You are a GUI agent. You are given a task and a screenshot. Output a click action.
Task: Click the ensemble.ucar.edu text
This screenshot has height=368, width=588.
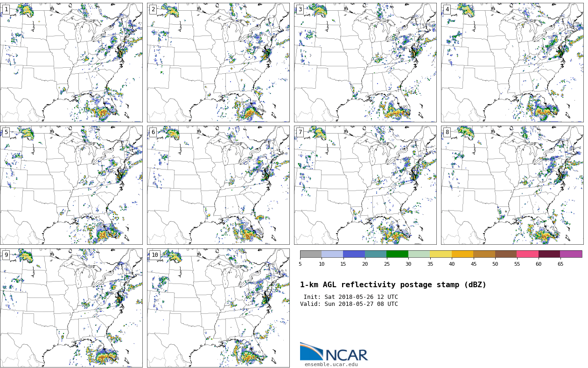tap(331, 365)
